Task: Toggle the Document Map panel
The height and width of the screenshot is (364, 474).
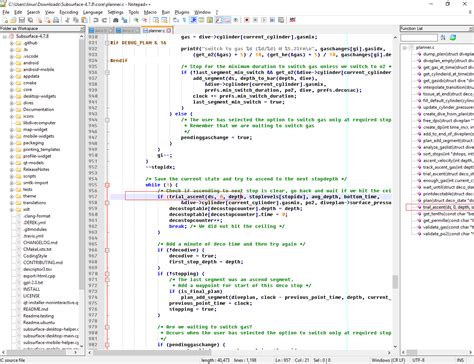Action: (x=210, y=20)
